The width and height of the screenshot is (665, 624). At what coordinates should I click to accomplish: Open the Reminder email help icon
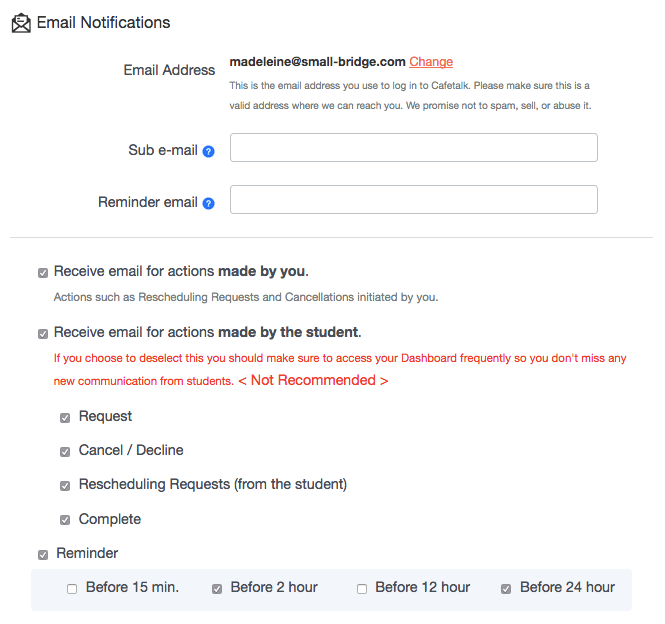208,204
